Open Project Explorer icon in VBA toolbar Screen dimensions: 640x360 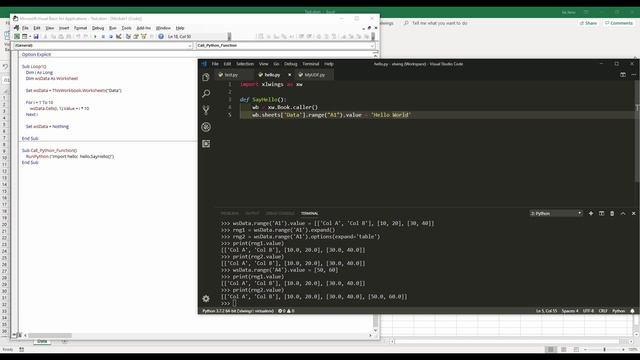click(128, 37)
